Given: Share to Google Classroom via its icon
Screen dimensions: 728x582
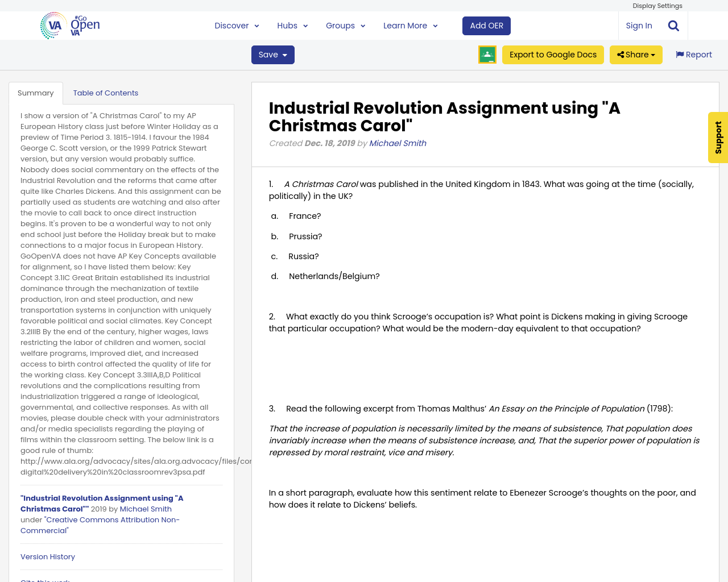Looking at the screenshot, I should point(487,54).
